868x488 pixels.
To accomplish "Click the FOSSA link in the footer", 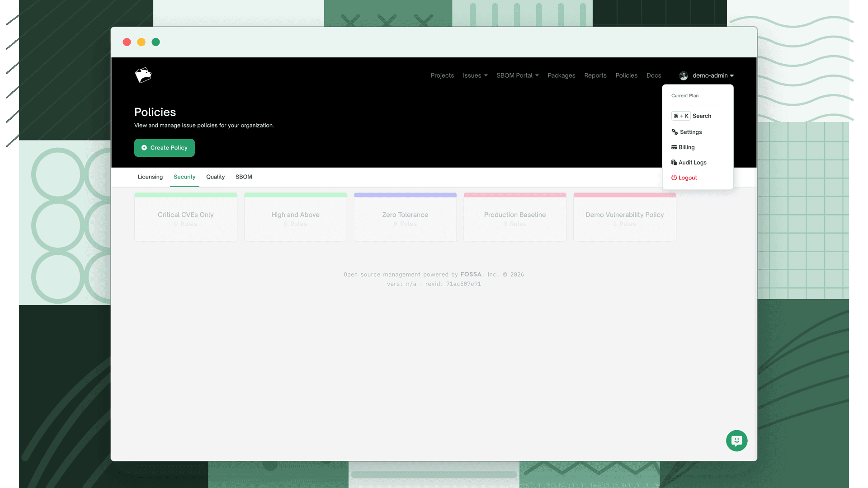I will pyautogui.click(x=471, y=275).
